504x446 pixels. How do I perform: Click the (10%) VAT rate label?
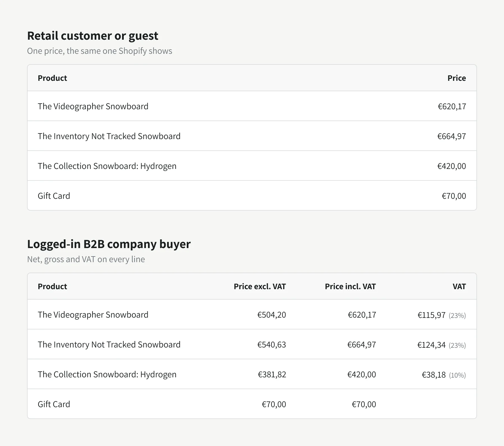pos(457,375)
